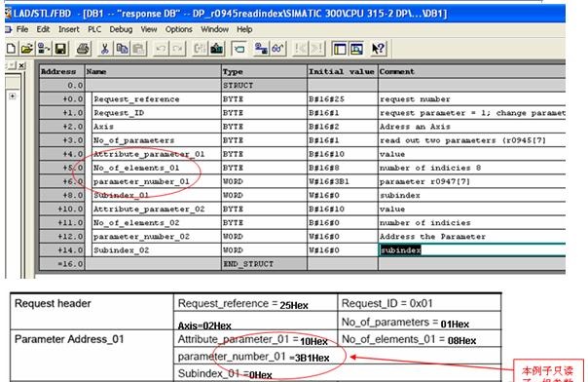Open the PLC menu
This screenshot has height=382, width=588.
94,29
